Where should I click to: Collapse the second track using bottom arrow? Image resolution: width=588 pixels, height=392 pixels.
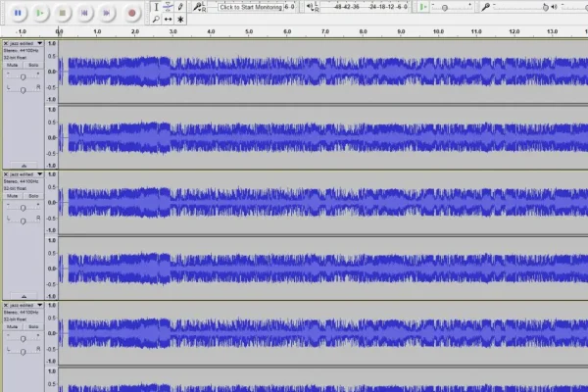[24, 296]
